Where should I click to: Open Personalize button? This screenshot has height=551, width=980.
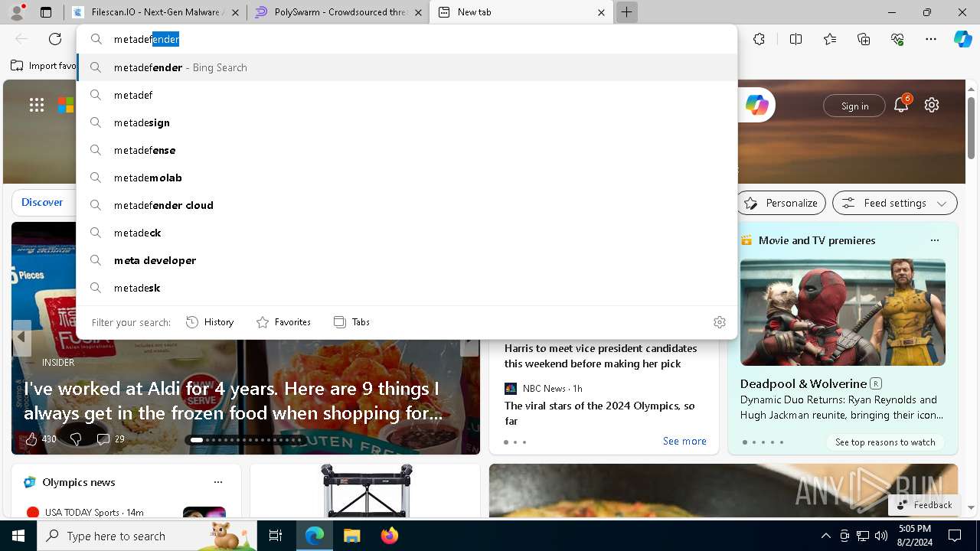781,203
